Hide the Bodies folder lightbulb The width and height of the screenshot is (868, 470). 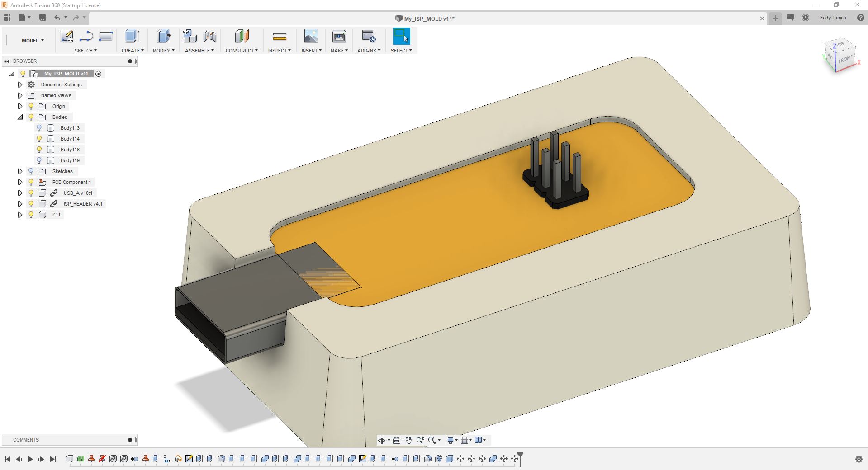coord(31,117)
